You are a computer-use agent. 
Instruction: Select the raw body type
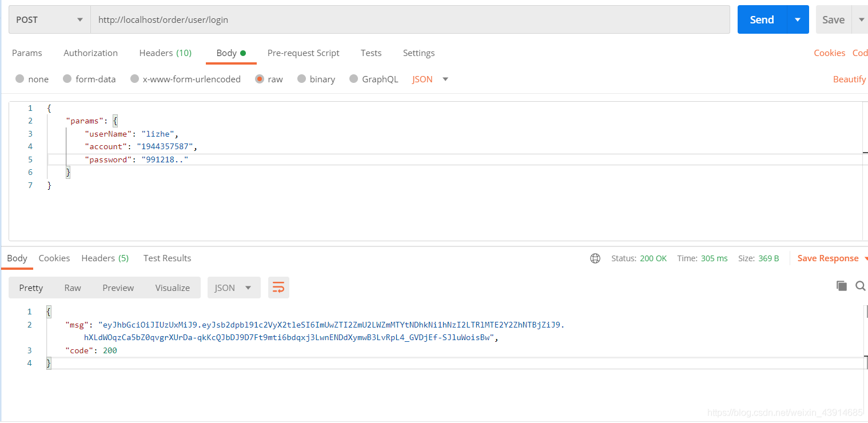[269, 79]
